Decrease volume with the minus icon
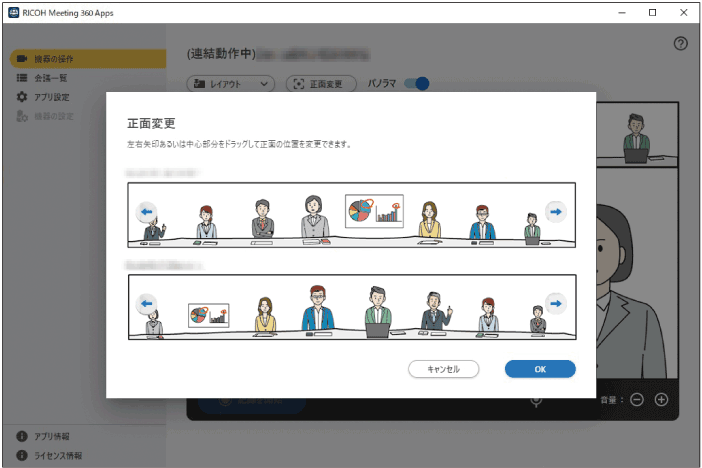This screenshot has height=468, width=702. pyautogui.click(x=637, y=399)
